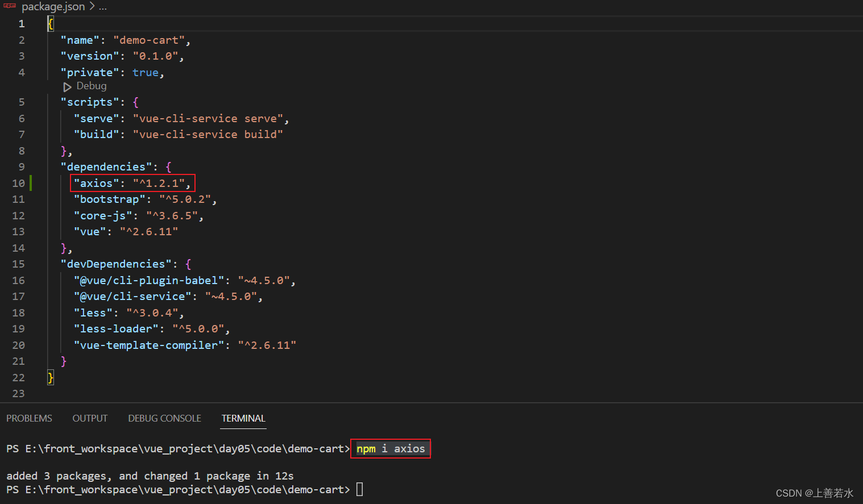Click the "@vue/cli-plugin-babel" key

(x=149, y=281)
